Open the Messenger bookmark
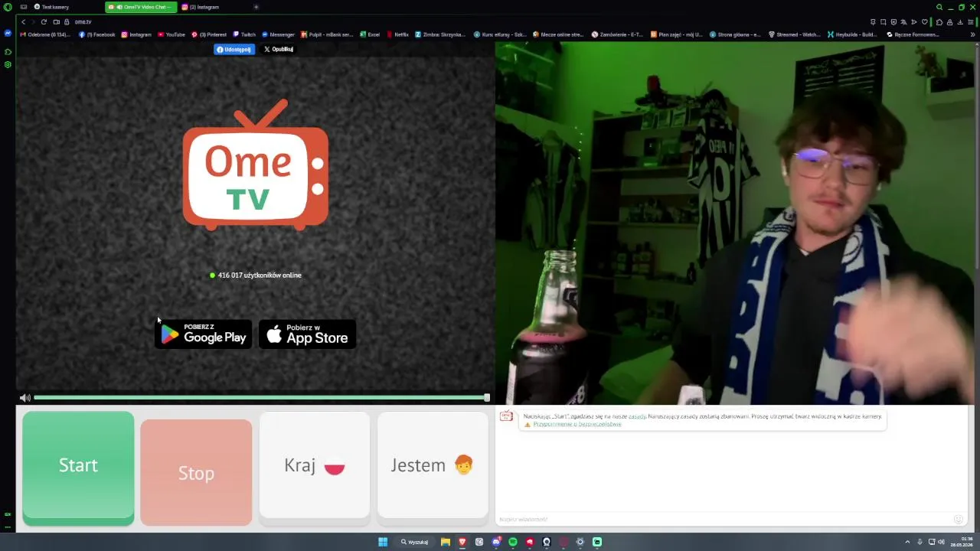Image resolution: width=980 pixels, height=551 pixels. (278, 34)
